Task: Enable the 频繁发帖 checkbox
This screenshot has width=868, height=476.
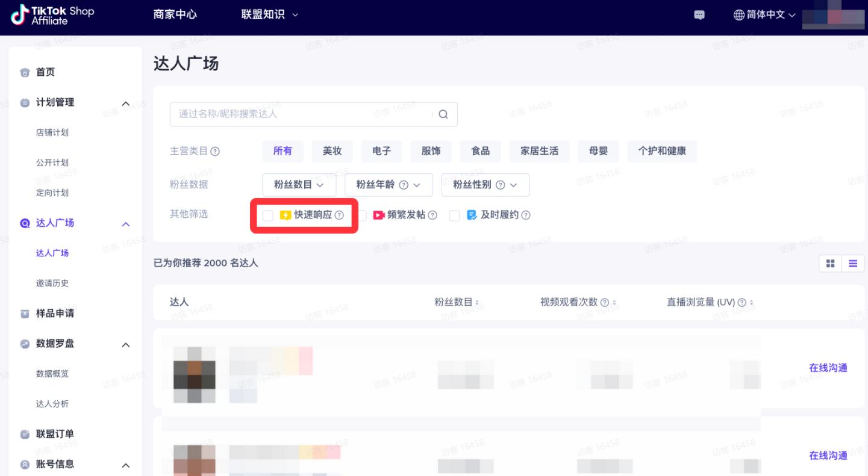Action: click(x=362, y=215)
